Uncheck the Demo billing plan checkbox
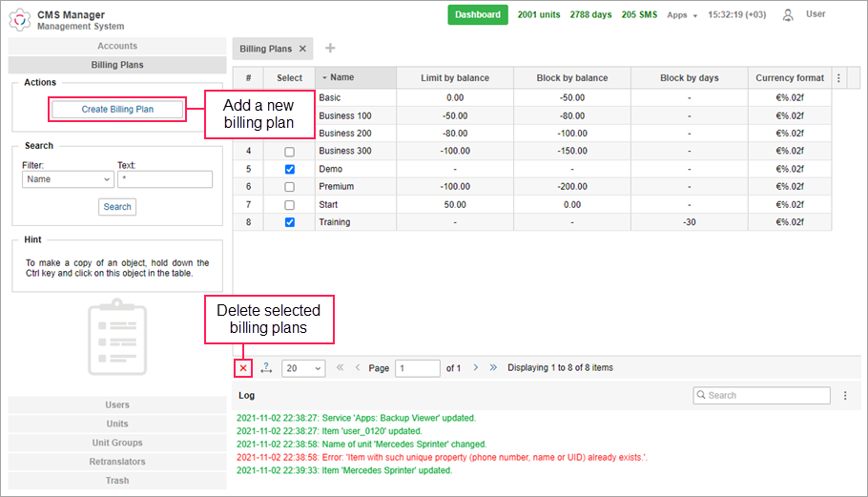Image resolution: width=868 pixels, height=497 pixels. 290,169
